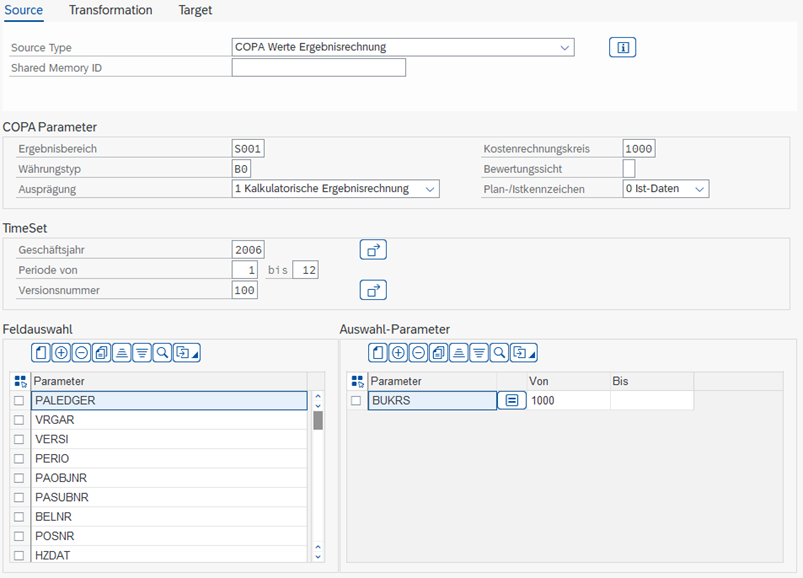Open the search magnifier in Feldauswahl toolbar
The height and width of the screenshot is (578, 803).
coord(162,353)
